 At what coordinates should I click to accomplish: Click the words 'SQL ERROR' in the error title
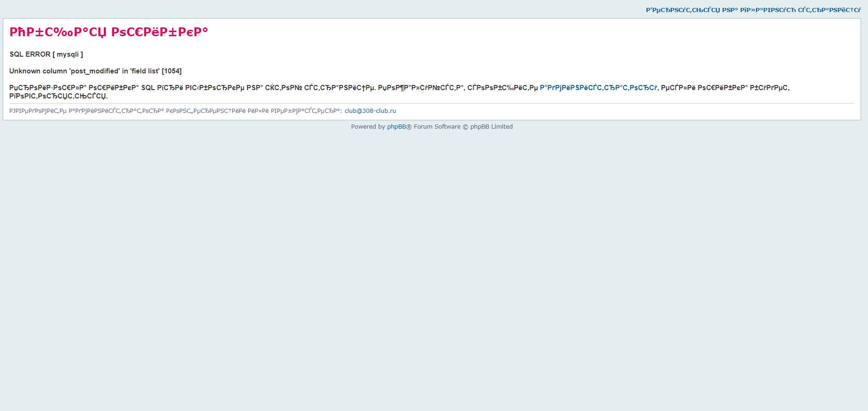pyautogui.click(x=30, y=54)
